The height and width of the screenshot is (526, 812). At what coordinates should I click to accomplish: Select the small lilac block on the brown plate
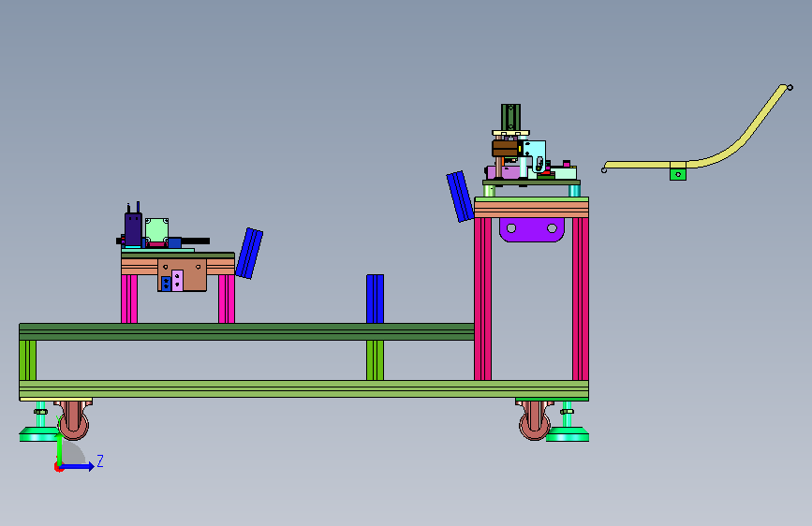point(177,281)
